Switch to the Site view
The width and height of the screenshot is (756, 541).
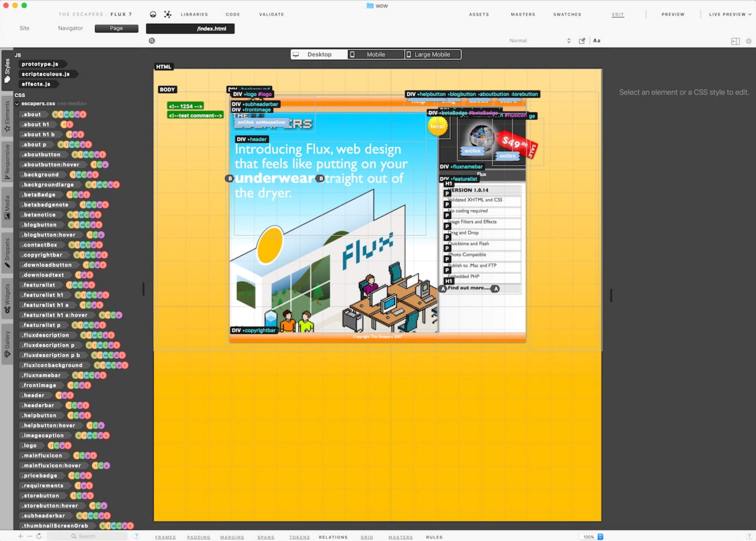click(24, 28)
